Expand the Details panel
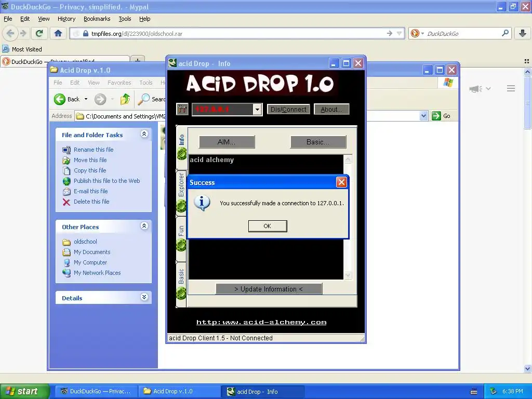 pos(144,297)
